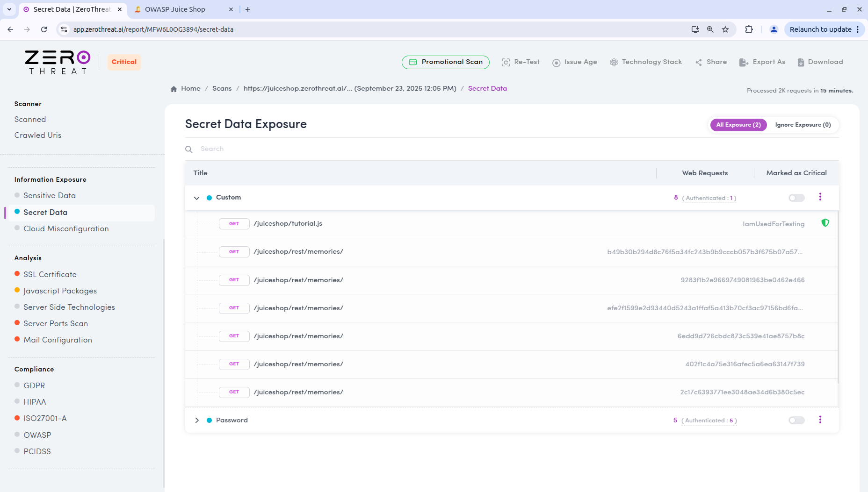Open three-dot menu for Custom row

point(820,197)
